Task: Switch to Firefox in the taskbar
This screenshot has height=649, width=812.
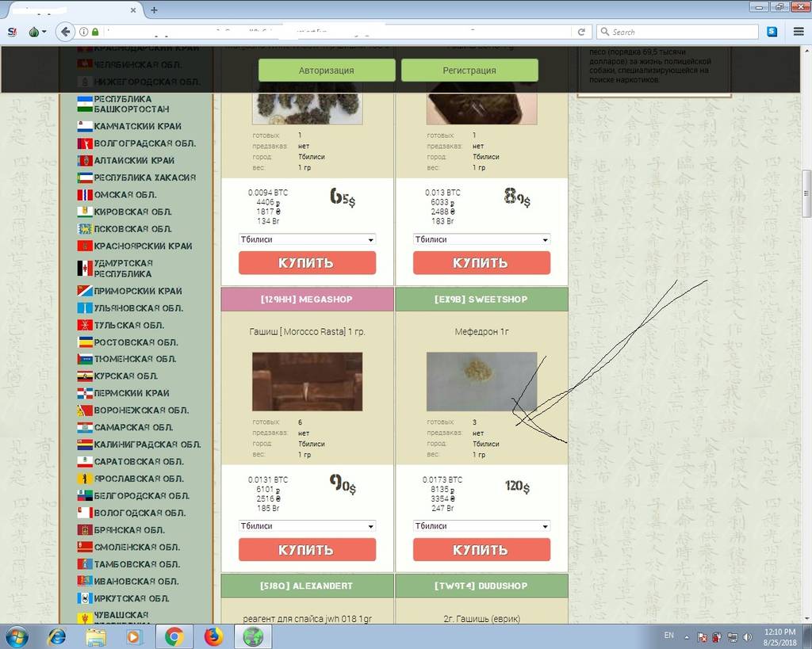Action: [x=213, y=636]
